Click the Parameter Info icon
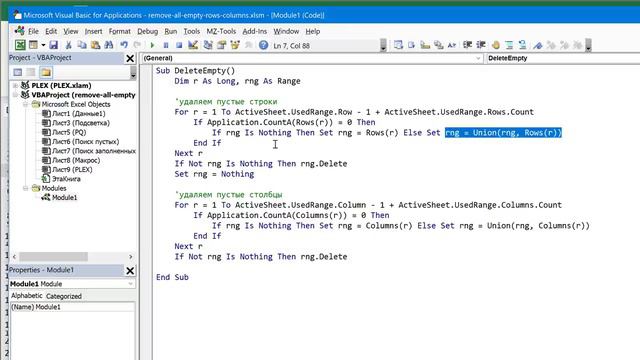 tap(438, 45)
